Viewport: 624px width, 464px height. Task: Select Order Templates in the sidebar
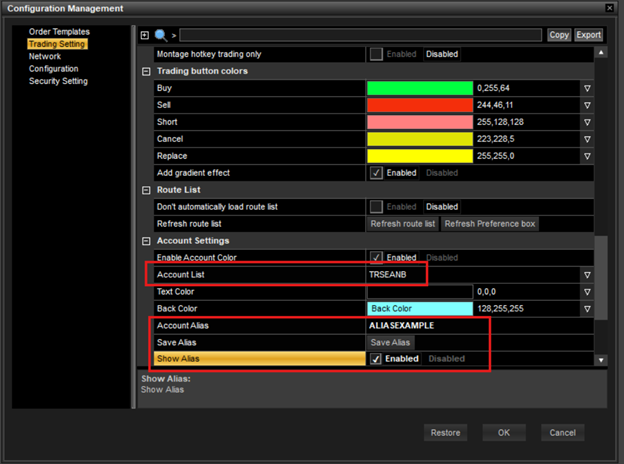tap(60, 32)
